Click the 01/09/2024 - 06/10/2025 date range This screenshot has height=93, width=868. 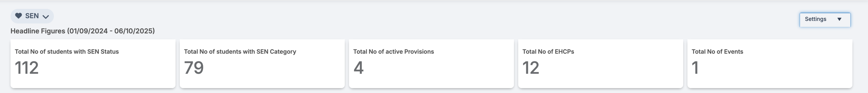pyautogui.click(x=111, y=31)
